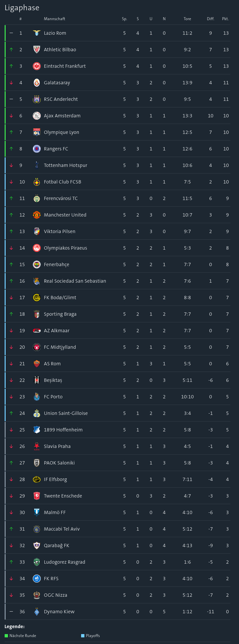Click the Slavia Praha club crest
Viewport: 239px width, 644px height.
coord(37,446)
